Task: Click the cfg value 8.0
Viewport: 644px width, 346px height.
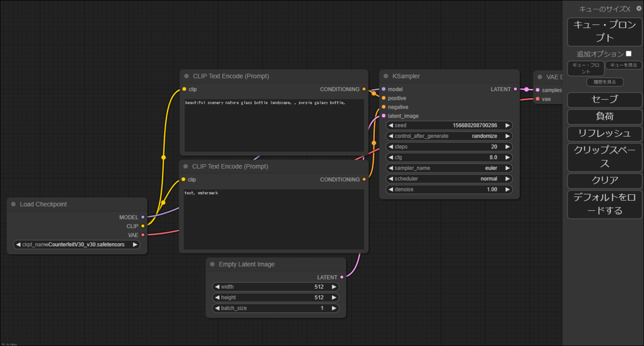Action: 493,157
